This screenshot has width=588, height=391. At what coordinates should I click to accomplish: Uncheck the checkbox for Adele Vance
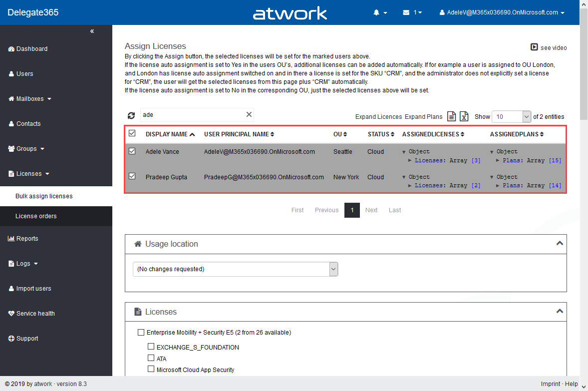pos(132,151)
